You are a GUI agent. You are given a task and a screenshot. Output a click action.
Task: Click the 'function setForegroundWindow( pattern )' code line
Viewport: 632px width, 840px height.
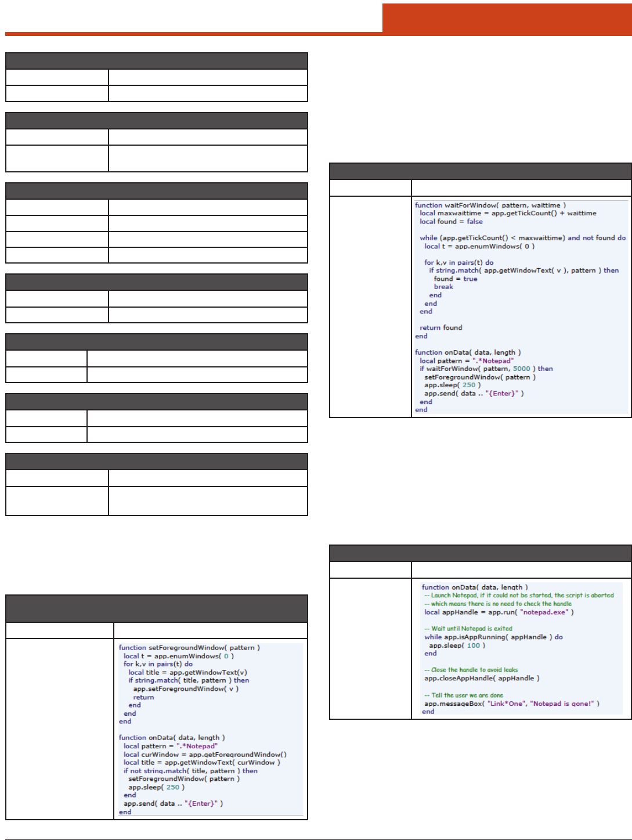(x=189, y=647)
